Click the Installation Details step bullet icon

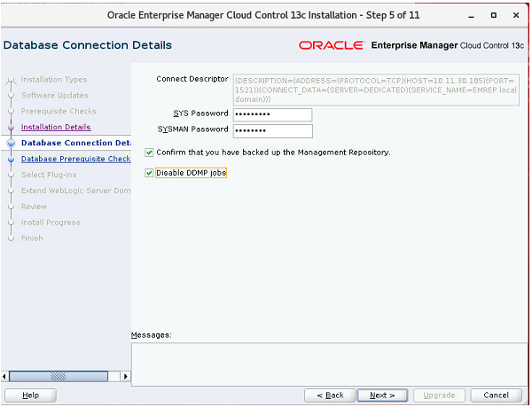coord(12,127)
